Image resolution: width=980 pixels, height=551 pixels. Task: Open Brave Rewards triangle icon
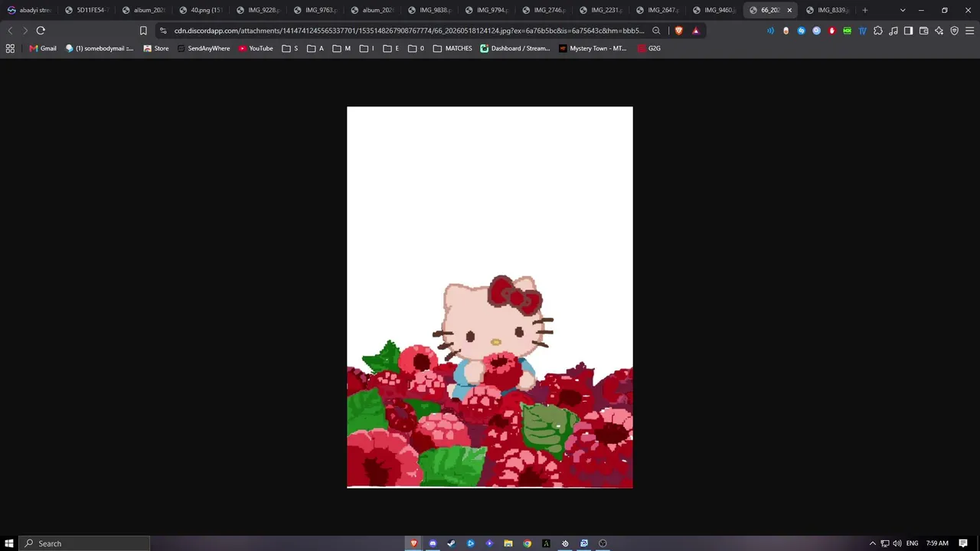coord(695,31)
